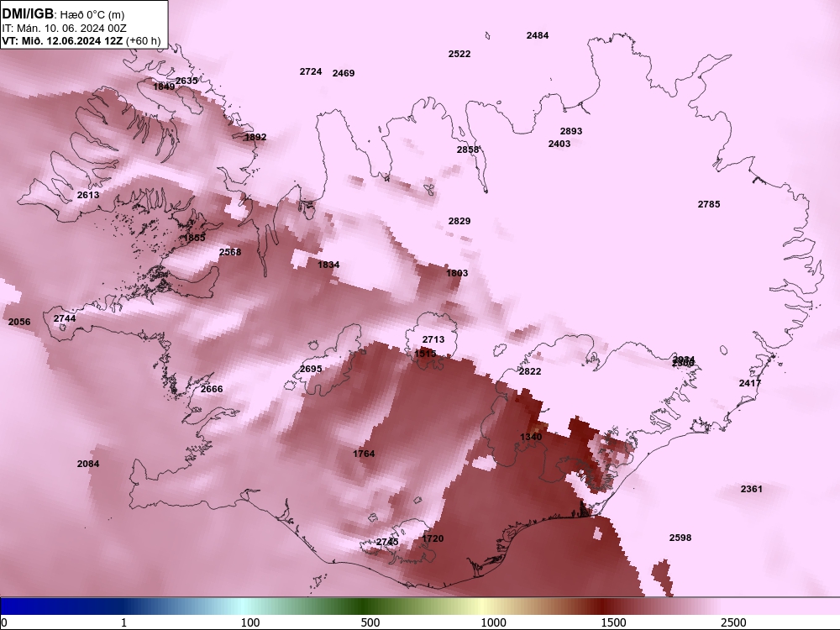840x630 pixels.
Task: Select the map value 2403
Action: tap(559, 144)
